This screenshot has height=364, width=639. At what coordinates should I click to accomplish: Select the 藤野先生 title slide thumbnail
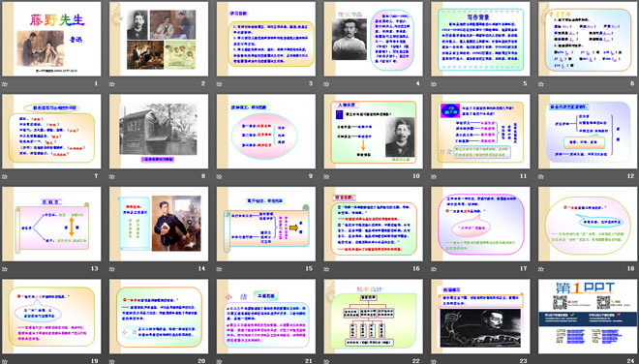point(51,39)
